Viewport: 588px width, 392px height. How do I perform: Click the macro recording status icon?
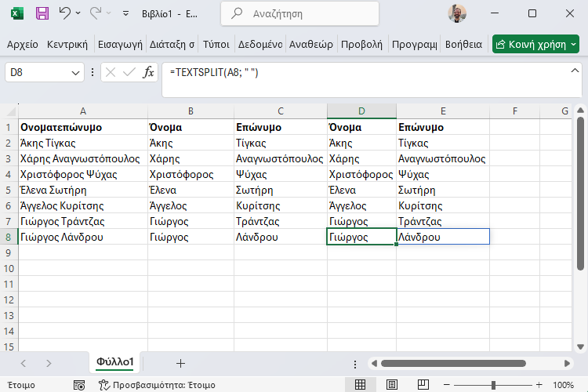tap(78, 385)
